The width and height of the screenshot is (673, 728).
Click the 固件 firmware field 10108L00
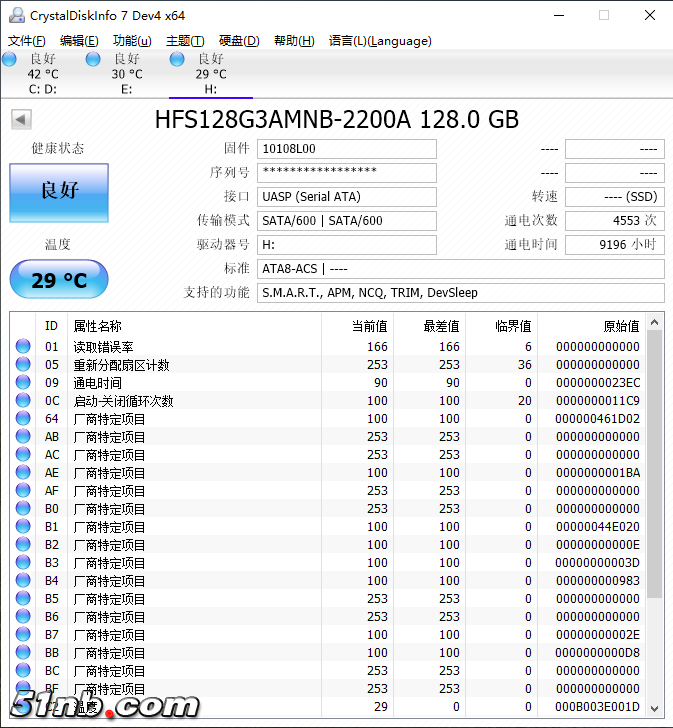tap(347, 149)
